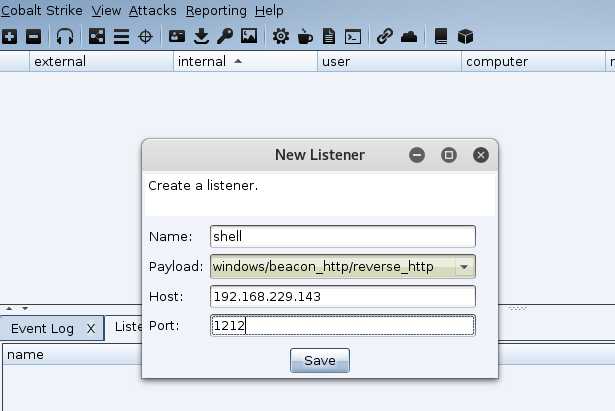Minimize the New Listener dialog
Image resolution: width=615 pixels, height=411 pixels.
(417, 155)
